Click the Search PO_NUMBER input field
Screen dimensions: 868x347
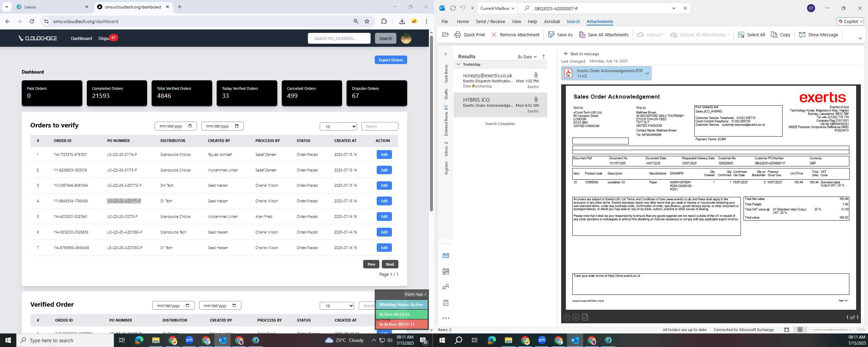point(339,38)
